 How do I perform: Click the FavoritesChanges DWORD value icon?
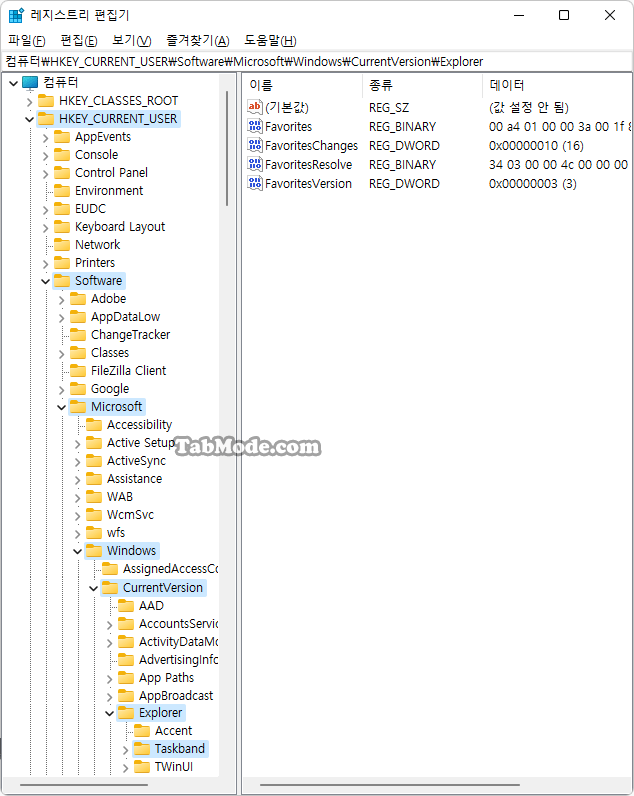255,145
